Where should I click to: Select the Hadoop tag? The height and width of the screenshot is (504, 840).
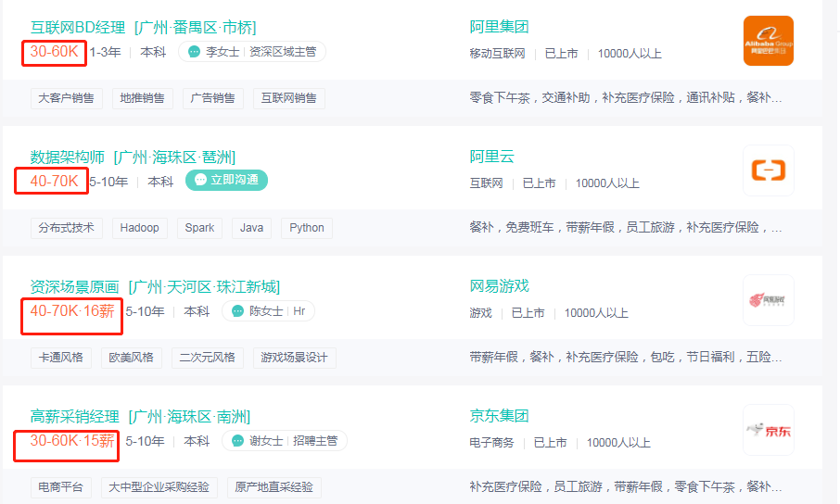click(x=139, y=228)
